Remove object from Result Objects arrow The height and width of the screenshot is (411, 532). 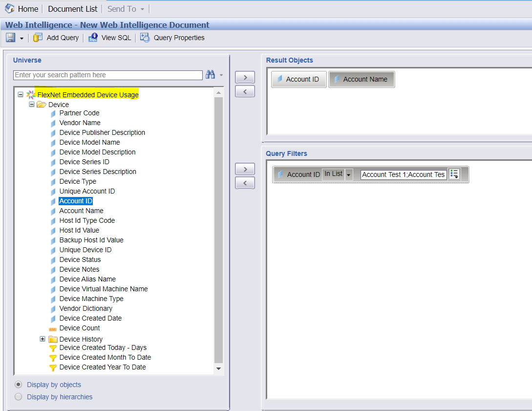(x=245, y=91)
